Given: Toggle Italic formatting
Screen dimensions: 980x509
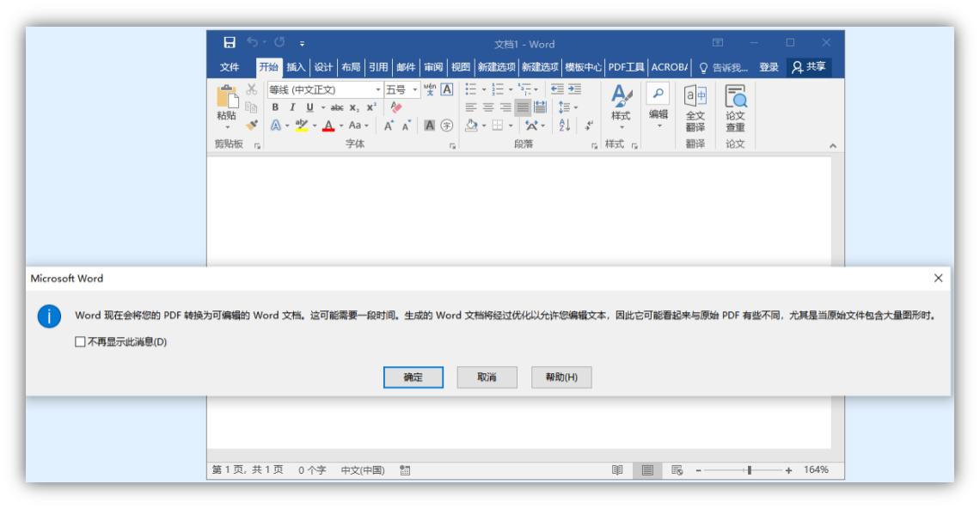Looking at the screenshot, I should (x=292, y=107).
